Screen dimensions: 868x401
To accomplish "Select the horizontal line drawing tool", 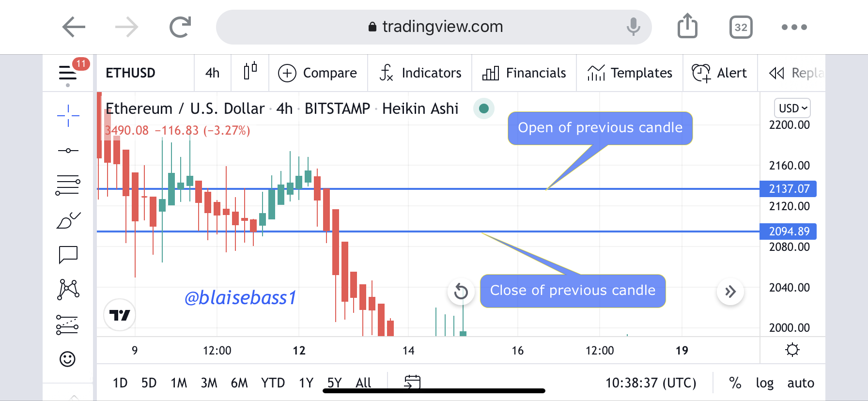I will pos(68,151).
